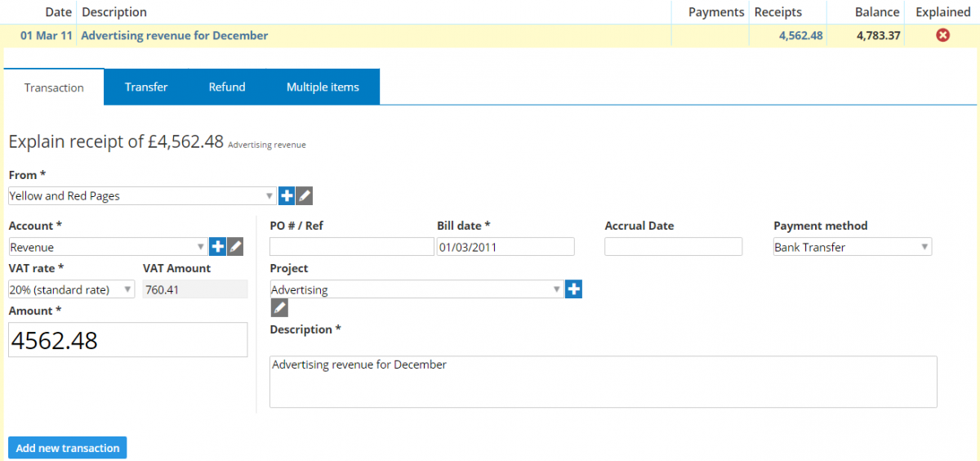
Task: Click the Bill date field
Action: pos(506,247)
